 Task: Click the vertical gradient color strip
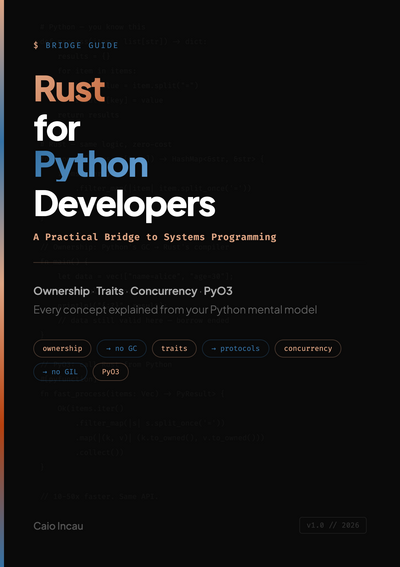coord(2,284)
